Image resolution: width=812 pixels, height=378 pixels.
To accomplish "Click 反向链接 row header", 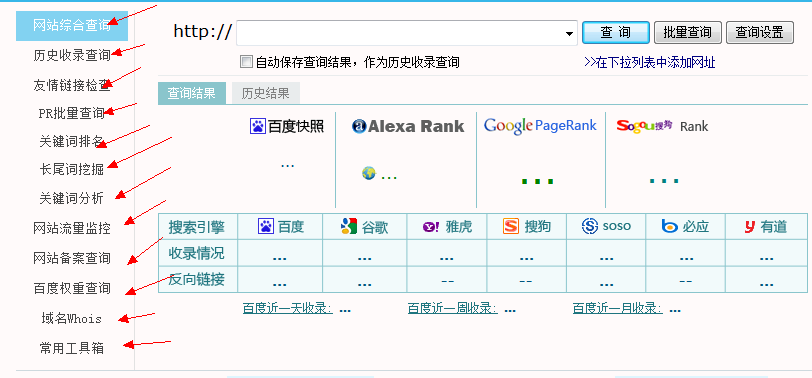I will 198,280.
